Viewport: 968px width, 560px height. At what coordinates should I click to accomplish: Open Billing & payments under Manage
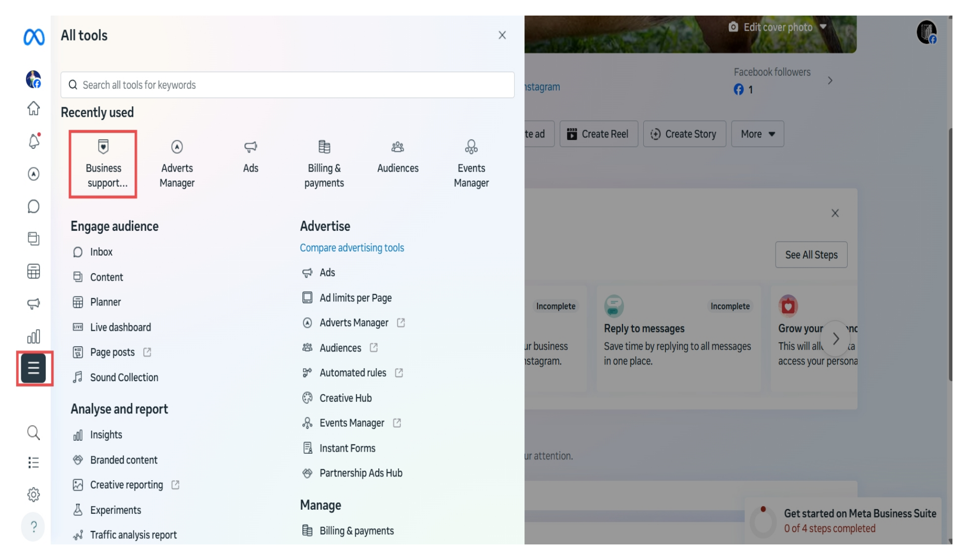348,531
